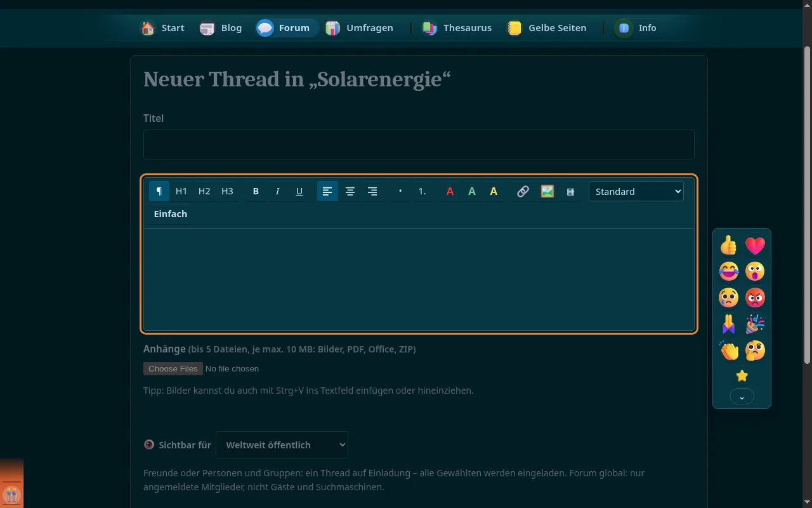The width and height of the screenshot is (812, 508).
Task: Insert the party popper emoji
Action: tap(755, 324)
